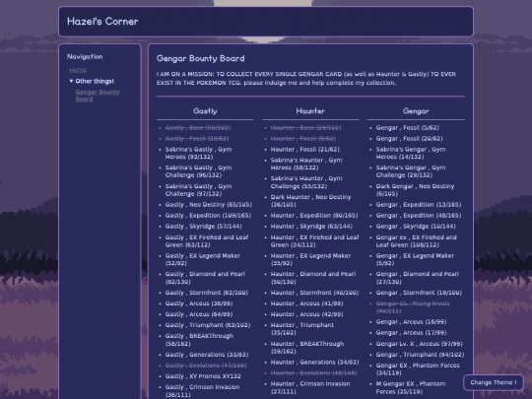
Task: Open the Gengar Bounty Board sidebar link
Action: tap(98, 96)
